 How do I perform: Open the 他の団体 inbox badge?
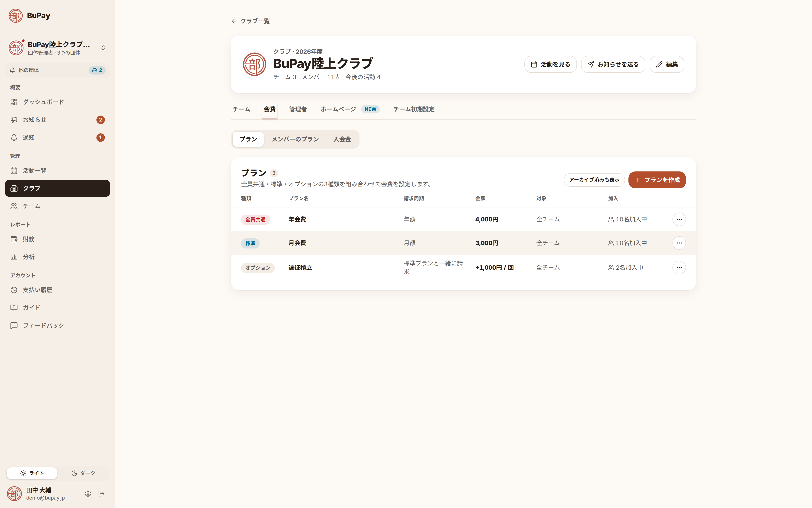point(97,70)
